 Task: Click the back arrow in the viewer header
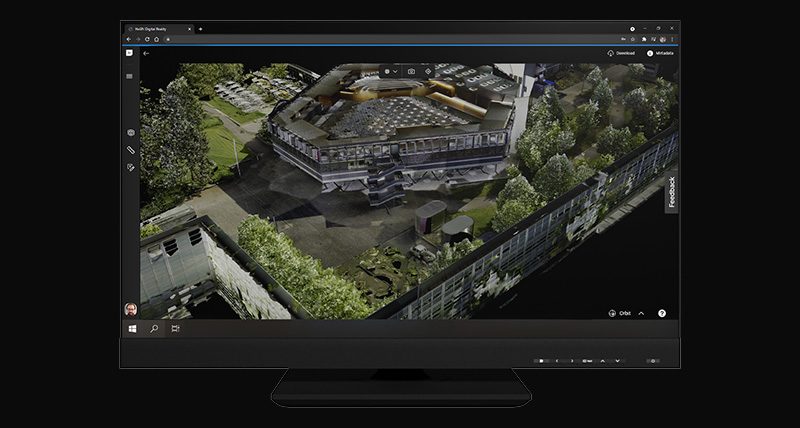(x=146, y=53)
